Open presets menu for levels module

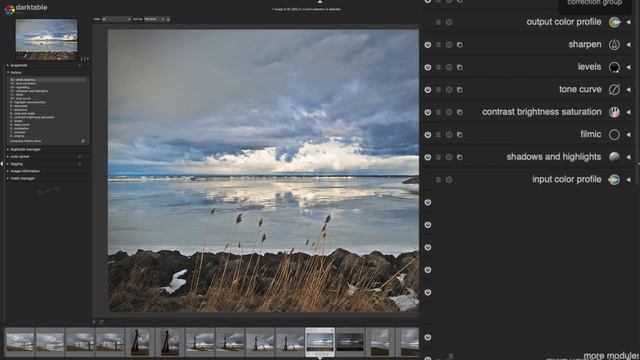[438, 67]
